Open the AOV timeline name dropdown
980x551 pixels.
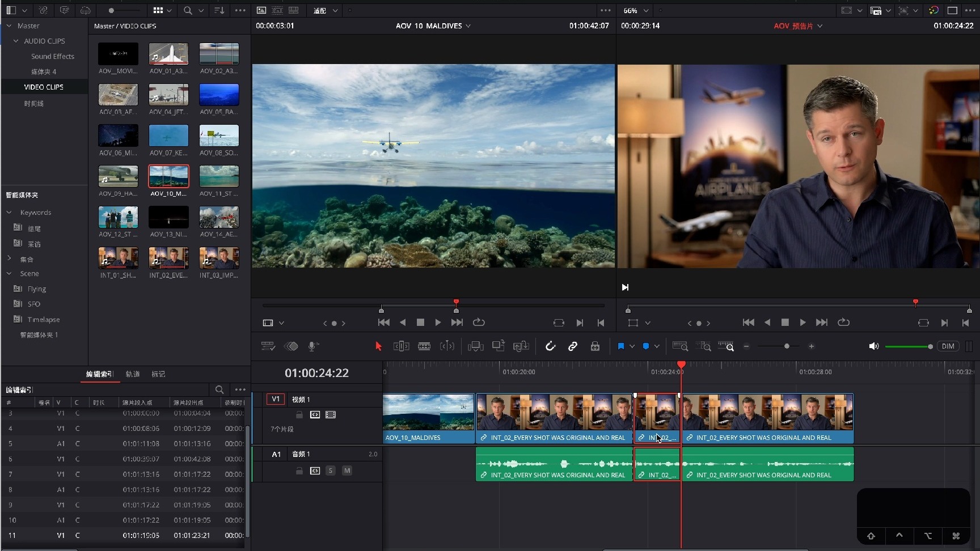coord(820,26)
